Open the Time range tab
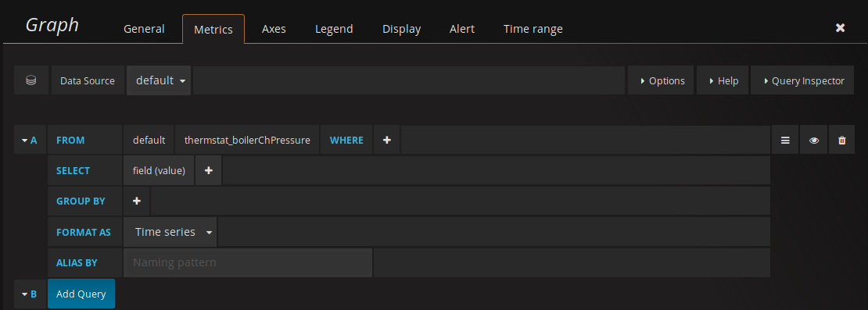Viewport: 868px width, 310px height. pos(533,29)
